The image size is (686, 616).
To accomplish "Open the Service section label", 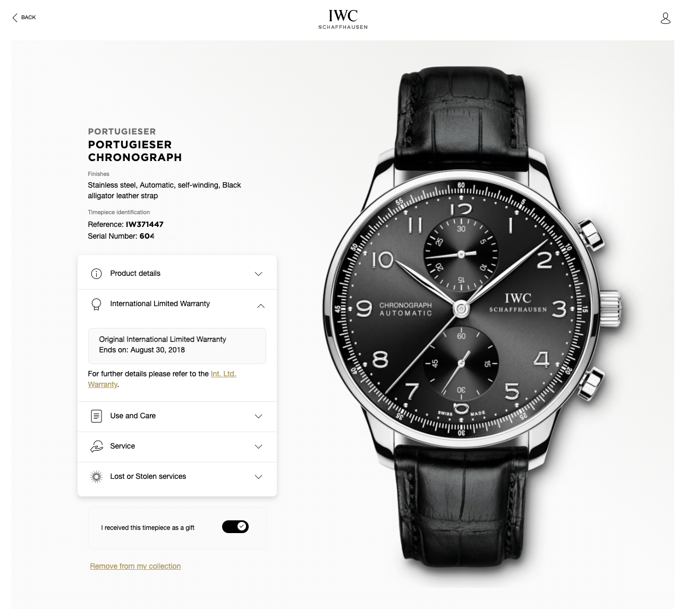I will point(122,446).
